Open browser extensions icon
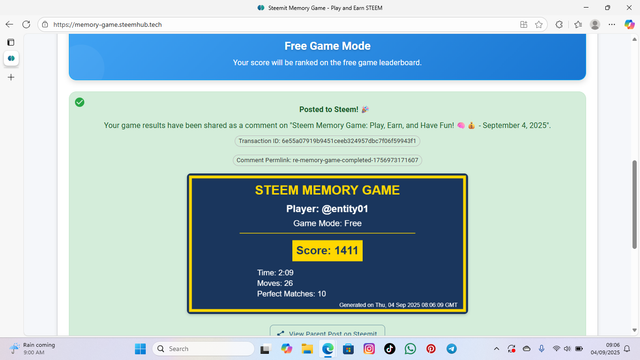The width and height of the screenshot is (640, 360). pos(559,24)
